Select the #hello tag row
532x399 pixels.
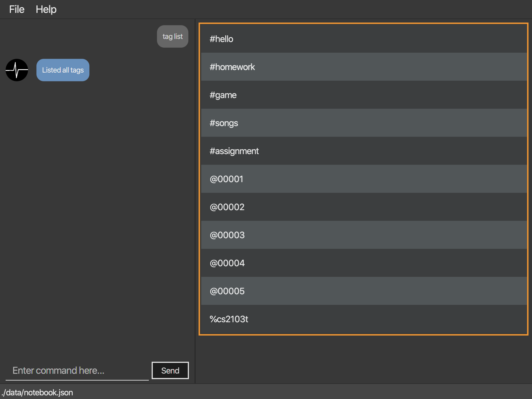click(x=364, y=39)
